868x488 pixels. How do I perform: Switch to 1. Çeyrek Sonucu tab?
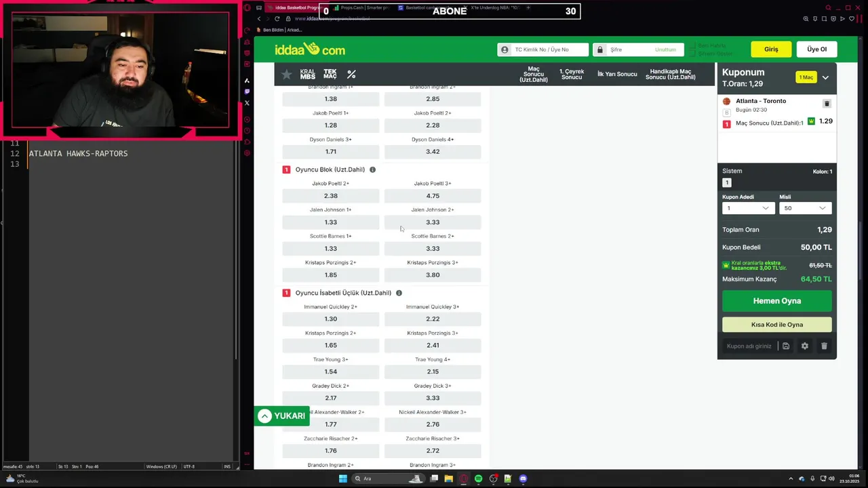[572, 75]
